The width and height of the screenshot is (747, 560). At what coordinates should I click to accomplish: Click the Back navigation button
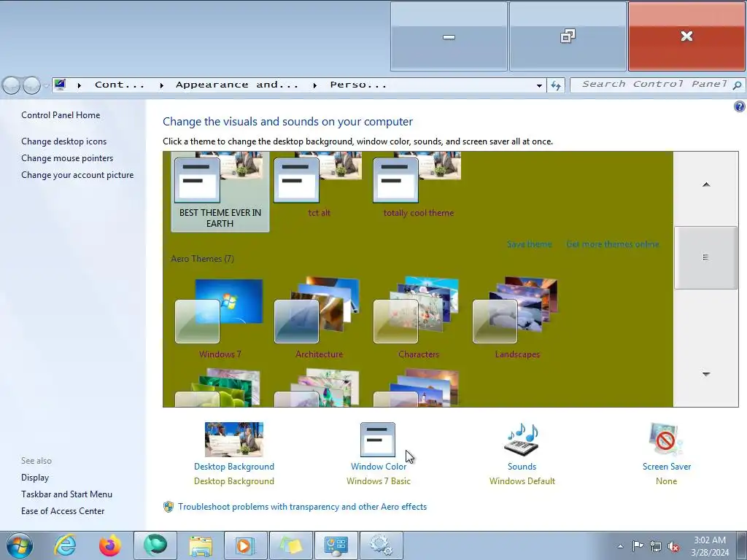(x=11, y=85)
